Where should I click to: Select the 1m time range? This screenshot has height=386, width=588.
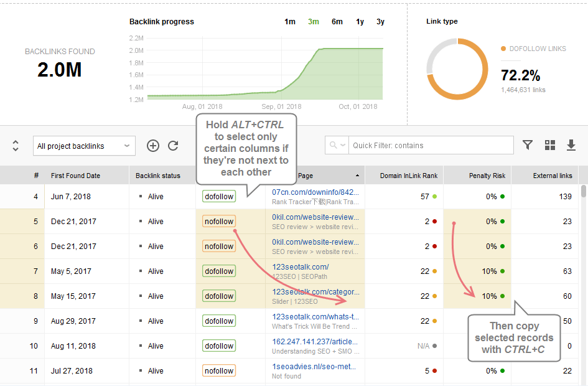pyautogui.click(x=290, y=22)
